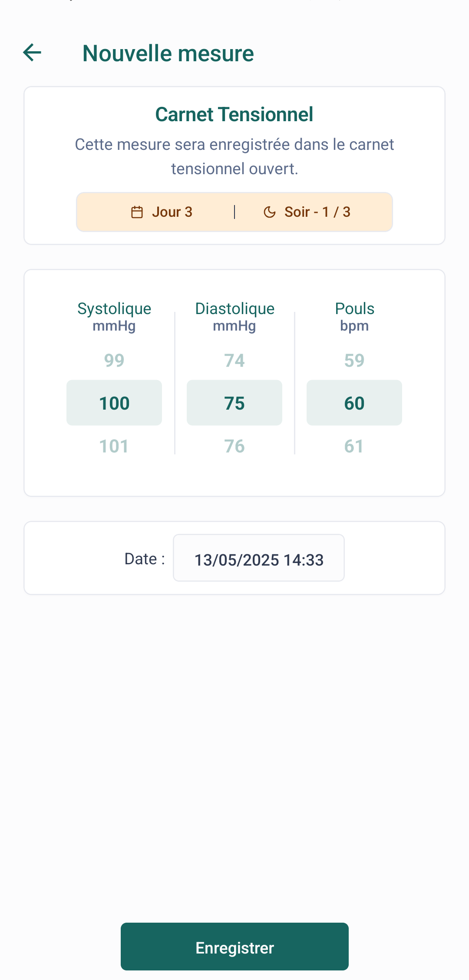The height and width of the screenshot is (980, 469).
Task: Tap the Systolique mmHg column header
Action: (x=114, y=316)
